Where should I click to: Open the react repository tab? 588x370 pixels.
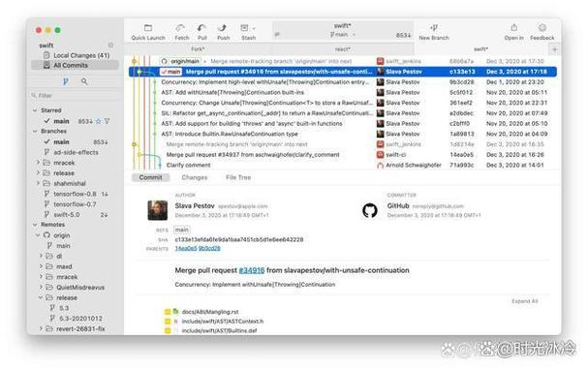(342, 49)
